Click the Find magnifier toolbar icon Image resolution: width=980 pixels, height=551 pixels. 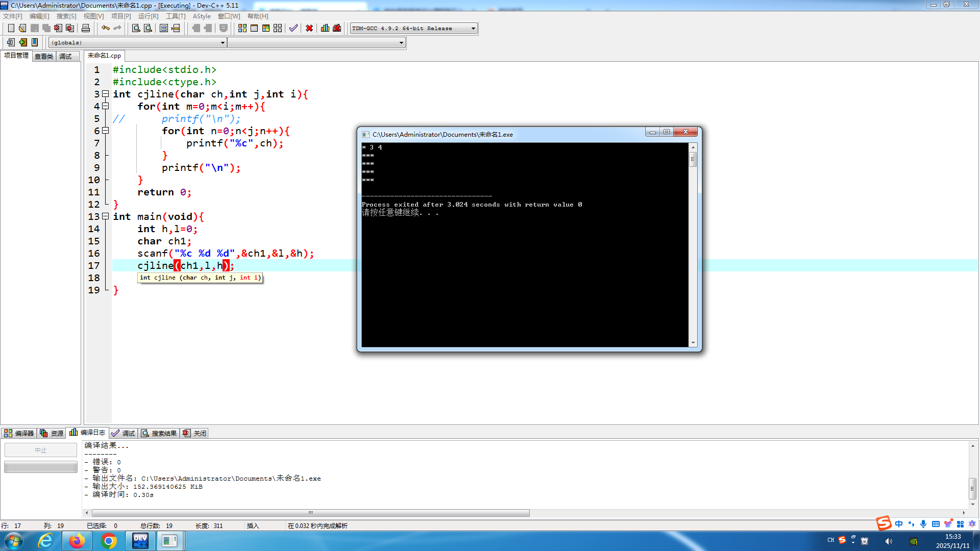tap(136, 28)
